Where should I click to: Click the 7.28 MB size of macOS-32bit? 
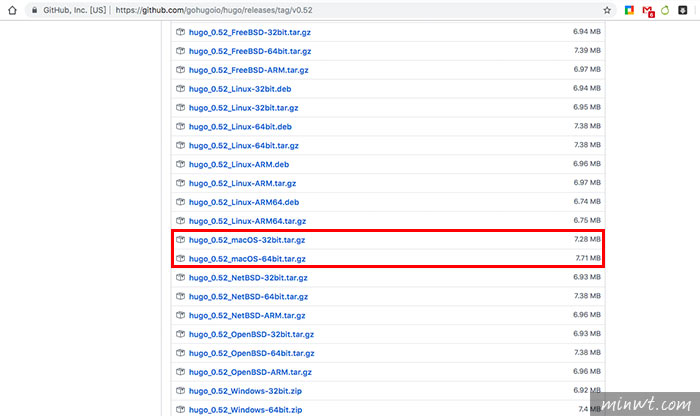pyautogui.click(x=588, y=239)
